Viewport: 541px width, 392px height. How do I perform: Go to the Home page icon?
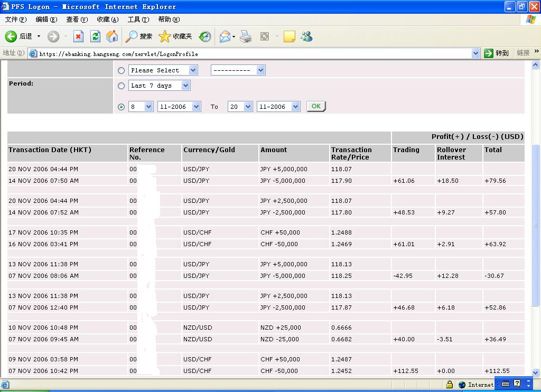point(112,36)
